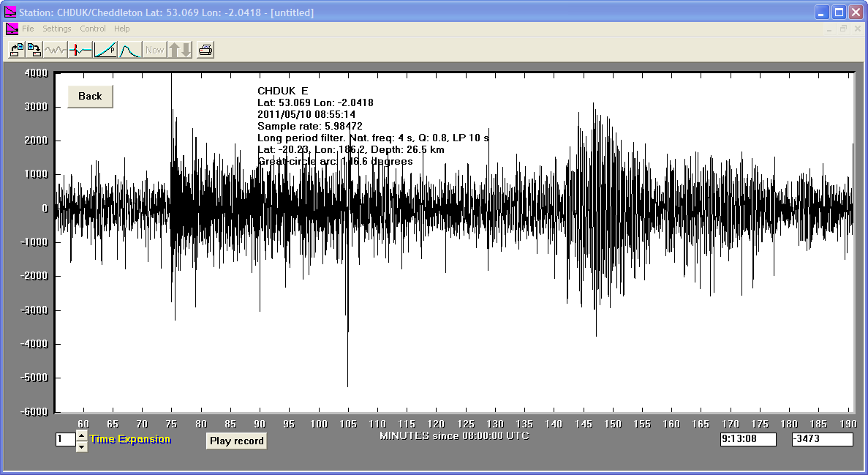
Task: Open the File menu
Action: tap(29, 29)
